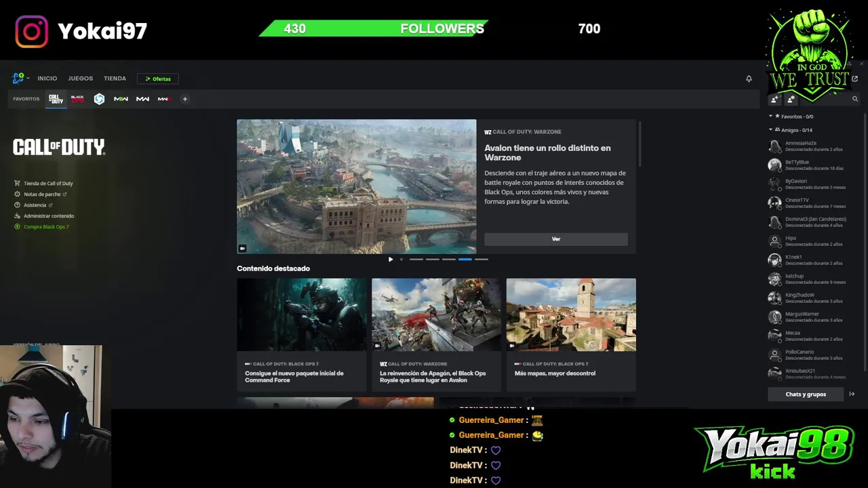The height and width of the screenshot is (488, 868).
Task: Open the Battle.net logo menu
Action: point(18,79)
